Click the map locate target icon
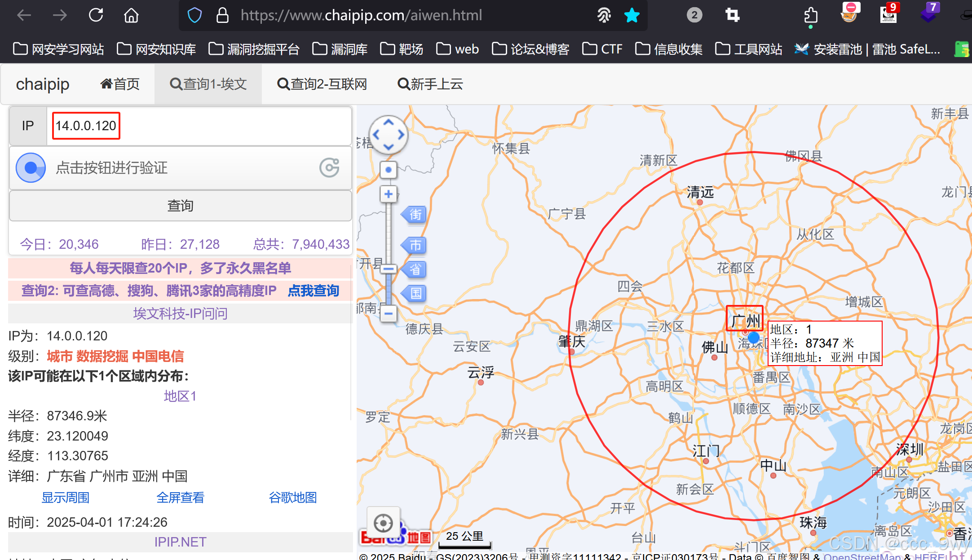The height and width of the screenshot is (560, 972). 383,523
